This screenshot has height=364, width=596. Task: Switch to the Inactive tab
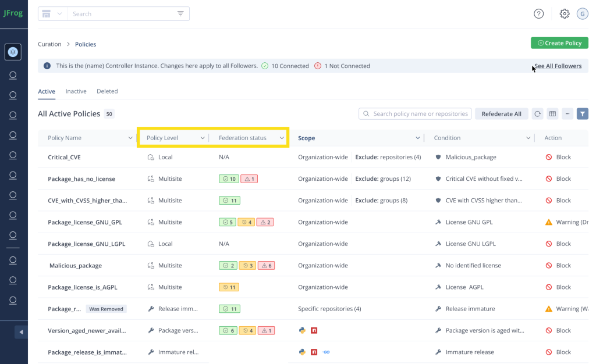click(76, 91)
